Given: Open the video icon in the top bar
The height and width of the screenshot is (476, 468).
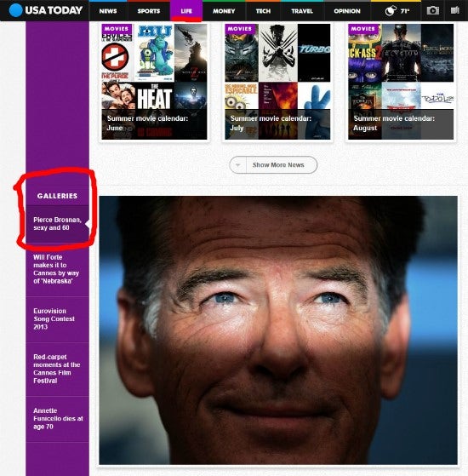Looking at the screenshot, I should coord(454,10).
